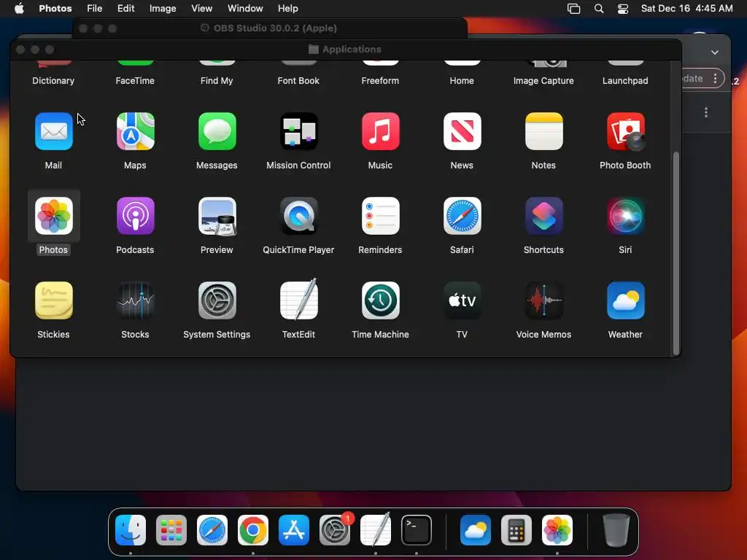The height and width of the screenshot is (560, 747).
Task: Open System Settings in Applications folder
Action: [x=217, y=300]
